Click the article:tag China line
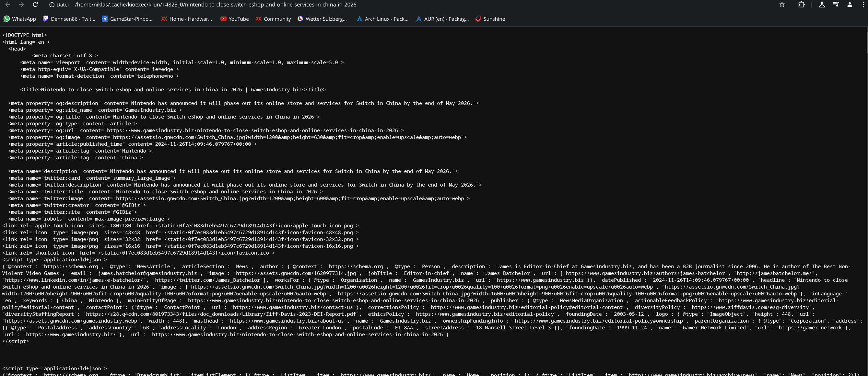 (76, 157)
